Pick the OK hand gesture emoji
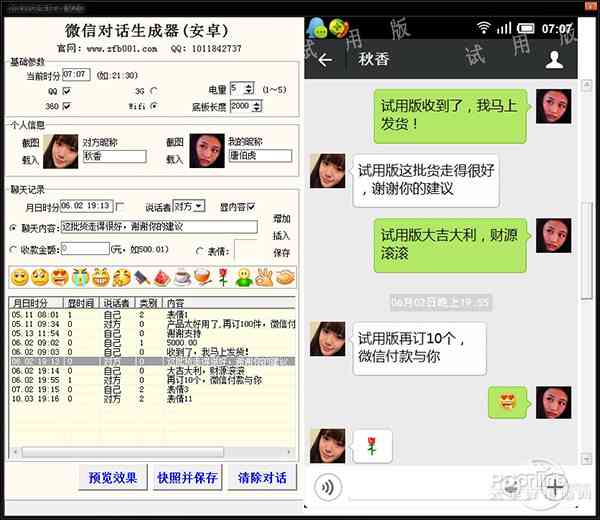600x520 pixels. pos(264,277)
